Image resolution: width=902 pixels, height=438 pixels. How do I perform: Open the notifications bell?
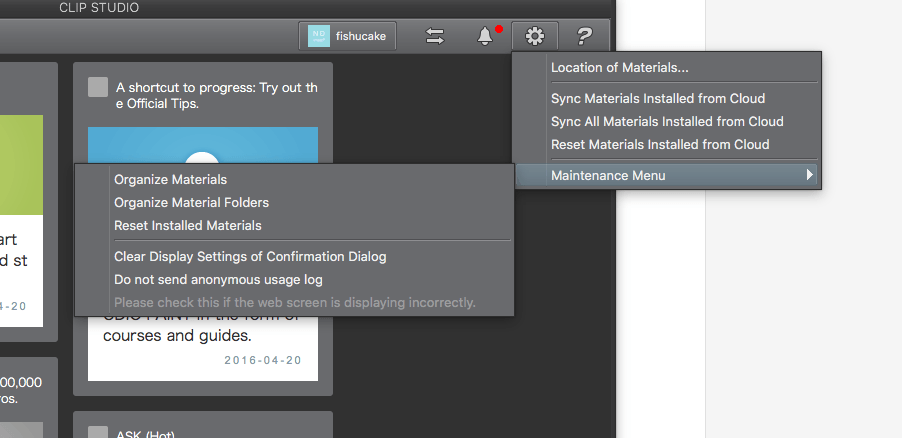pyautogui.click(x=485, y=36)
